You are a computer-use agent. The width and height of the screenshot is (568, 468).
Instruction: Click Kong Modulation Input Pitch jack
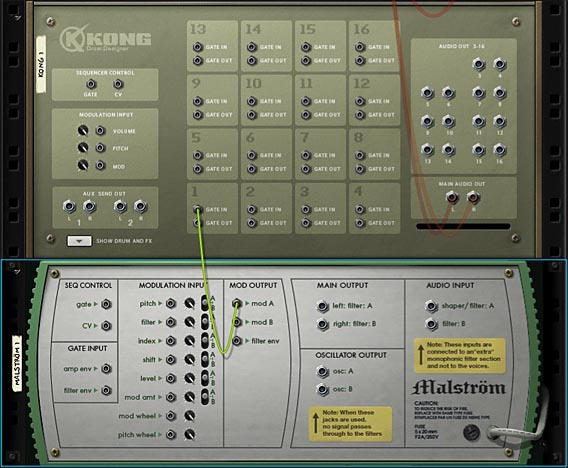pos(100,148)
